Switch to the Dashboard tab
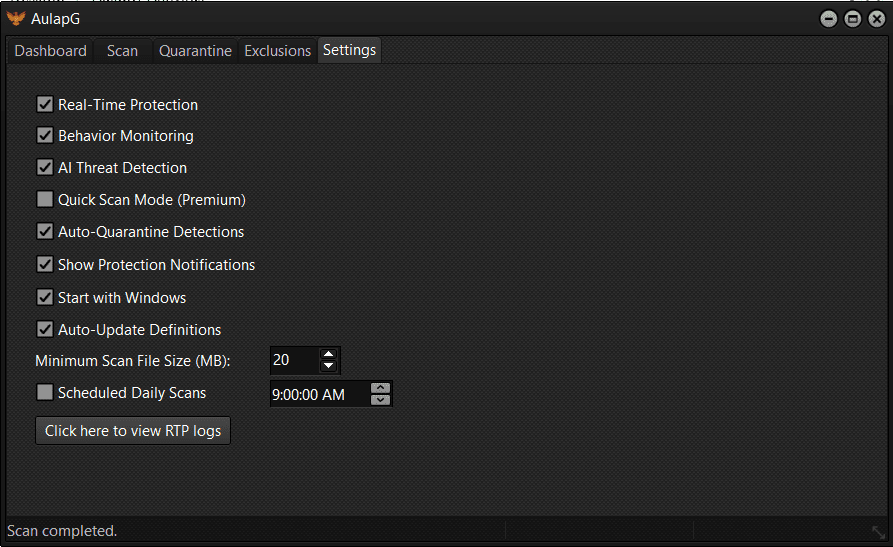Screen dimensions: 893x547 [50, 50]
